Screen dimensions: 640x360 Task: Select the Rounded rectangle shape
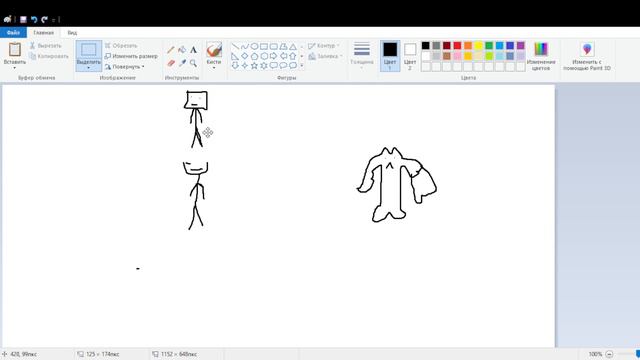(x=273, y=46)
